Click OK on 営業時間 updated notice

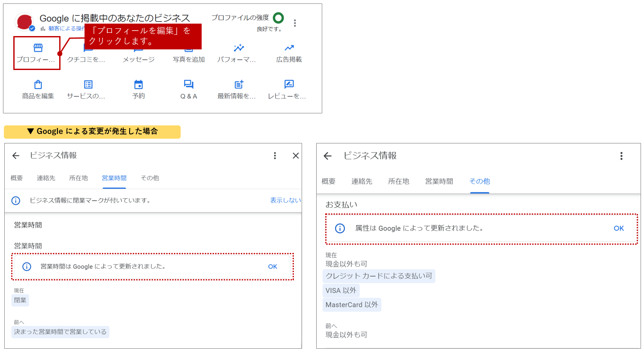pyautogui.click(x=272, y=267)
